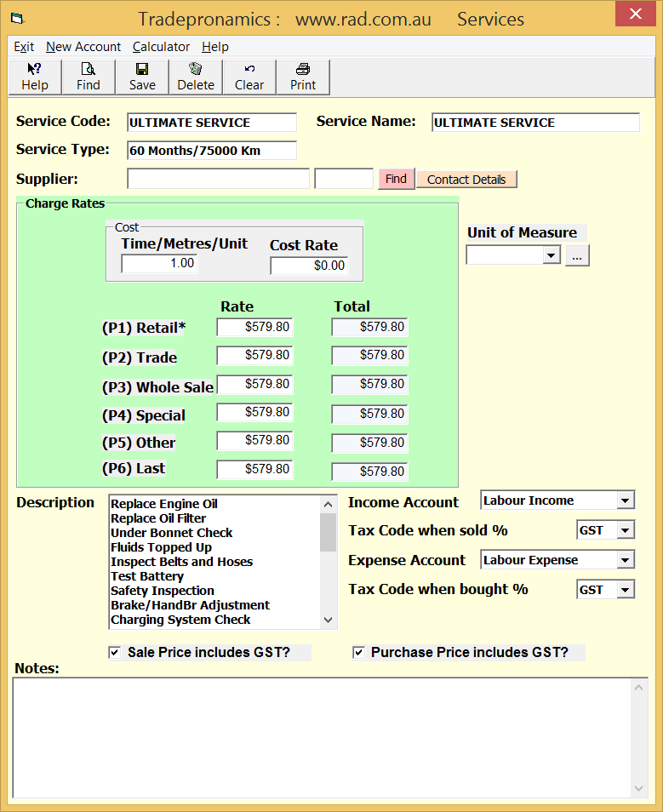The height and width of the screenshot is (812, 663).
Task: Select 'Inspect Belts and Hoses' description line
Action: click(x=182, y=562)
